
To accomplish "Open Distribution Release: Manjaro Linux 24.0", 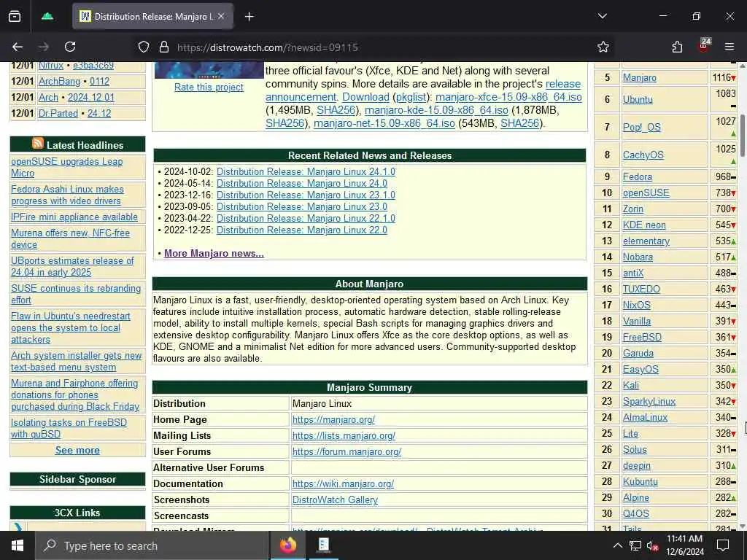I will [x=302, y=183].
